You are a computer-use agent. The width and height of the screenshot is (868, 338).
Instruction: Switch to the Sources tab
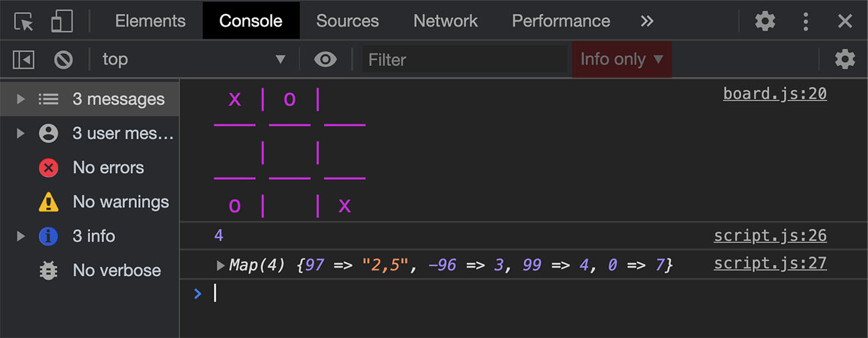(347, 21)
